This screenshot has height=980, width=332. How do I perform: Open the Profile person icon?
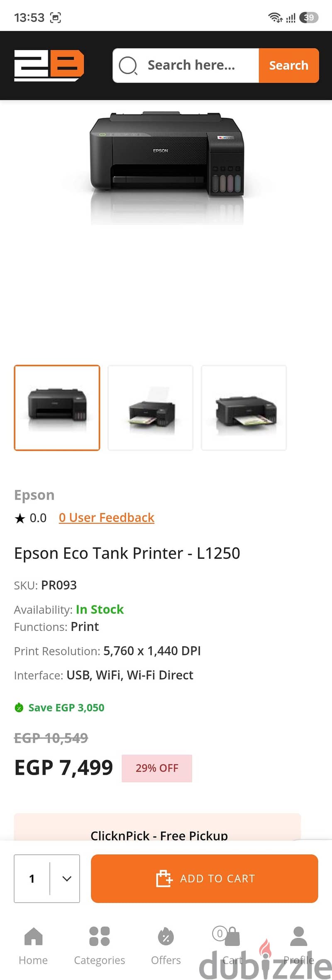click(298, 936)
